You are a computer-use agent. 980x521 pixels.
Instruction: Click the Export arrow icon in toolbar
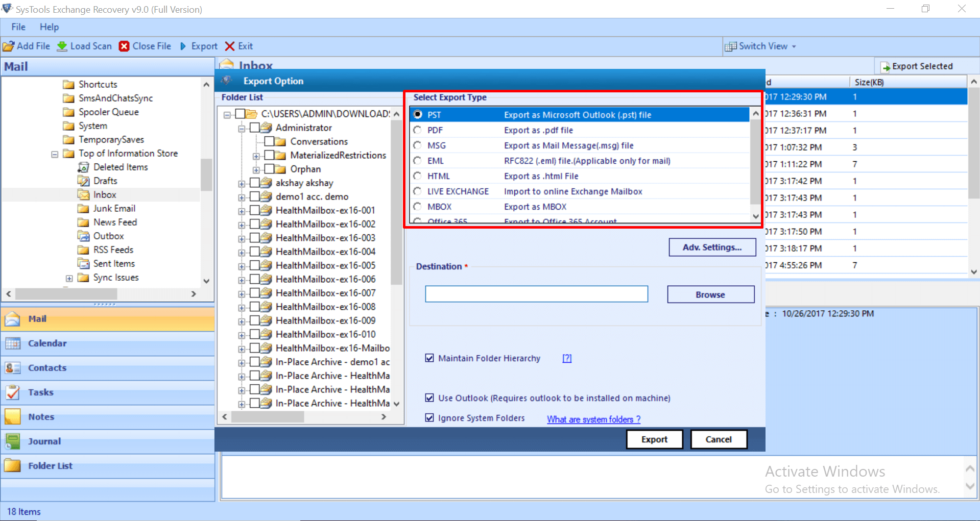[x=183, y=46]
